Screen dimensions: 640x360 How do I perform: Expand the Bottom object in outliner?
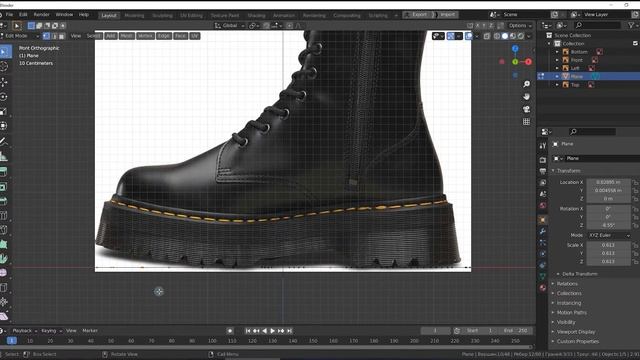(557, 52)
